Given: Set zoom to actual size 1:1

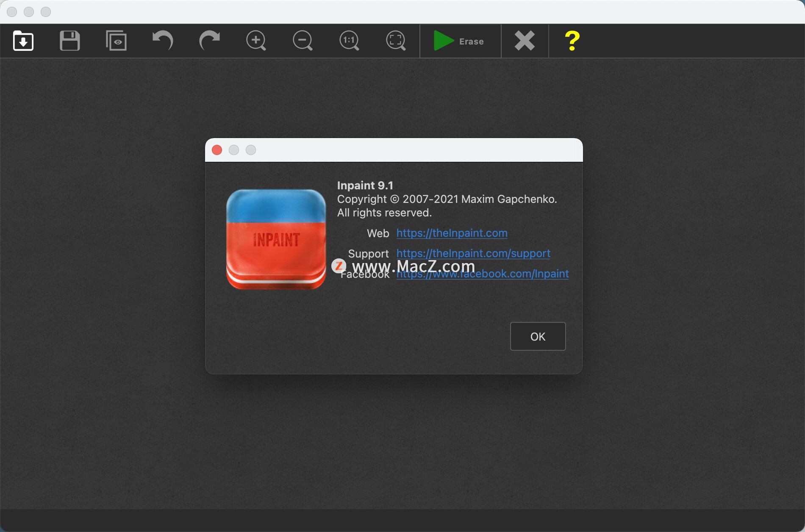Looking at the screenshot, I should pos(350,41).
